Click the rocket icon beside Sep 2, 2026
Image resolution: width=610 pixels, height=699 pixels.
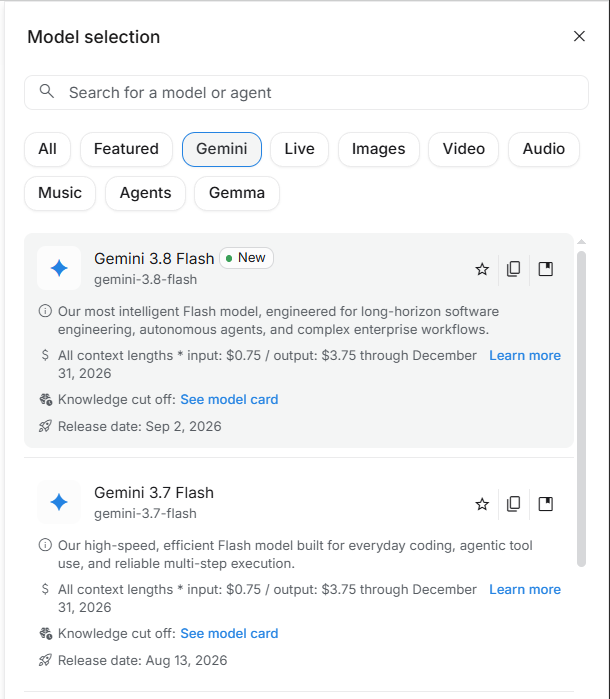click(x=45, y=426)
